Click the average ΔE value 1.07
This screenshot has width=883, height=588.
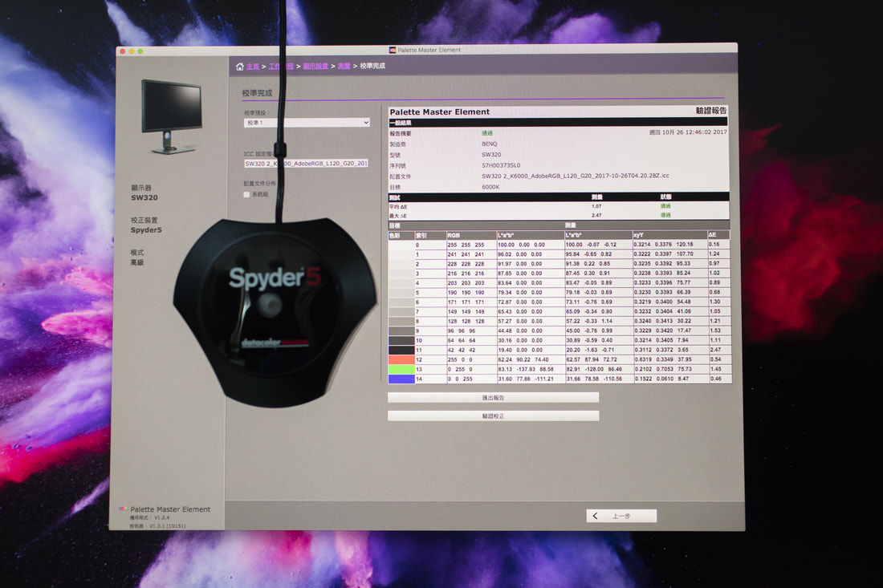coord(596,206)
